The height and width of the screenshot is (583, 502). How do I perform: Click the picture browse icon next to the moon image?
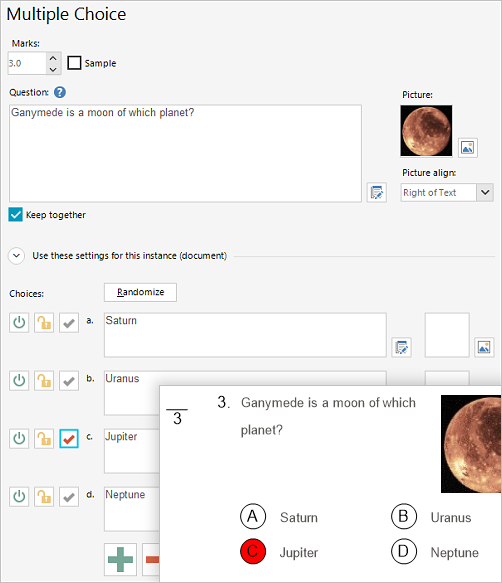[x=467, y=148]
